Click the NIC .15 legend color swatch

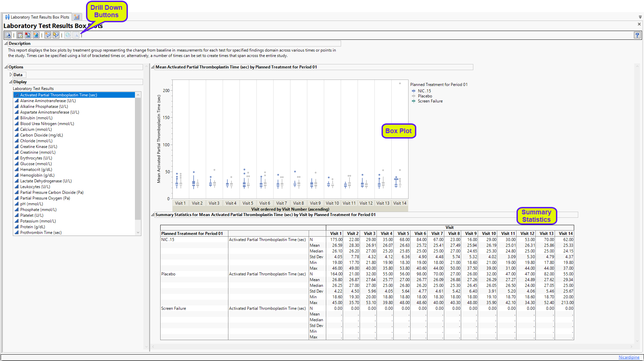coord(413,91)
